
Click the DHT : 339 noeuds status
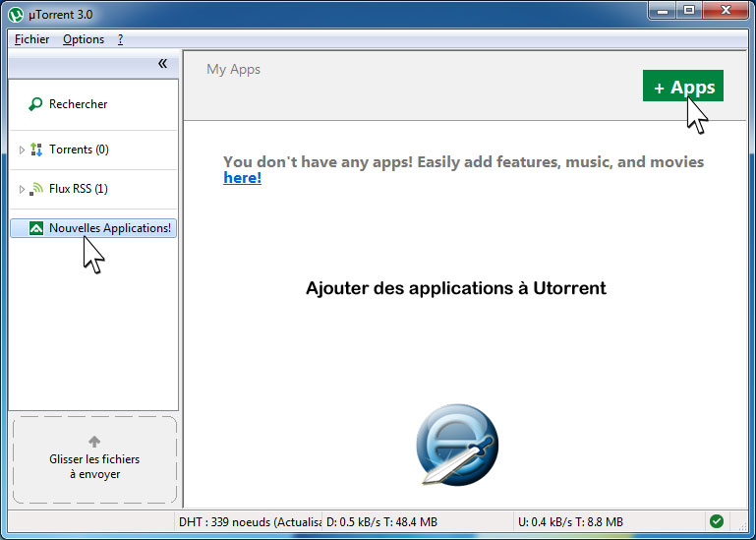click(x=250, y=521)
